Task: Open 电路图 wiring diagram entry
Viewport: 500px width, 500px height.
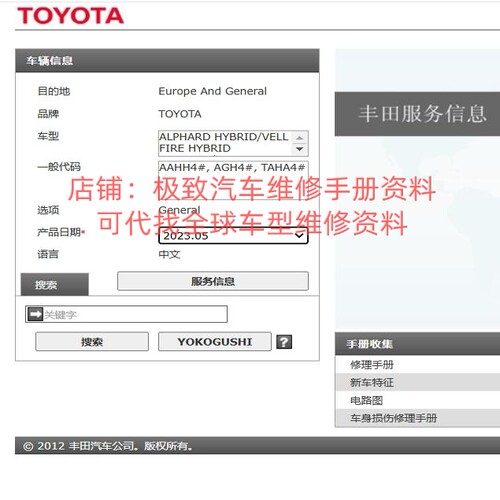Action: [417, 400]
